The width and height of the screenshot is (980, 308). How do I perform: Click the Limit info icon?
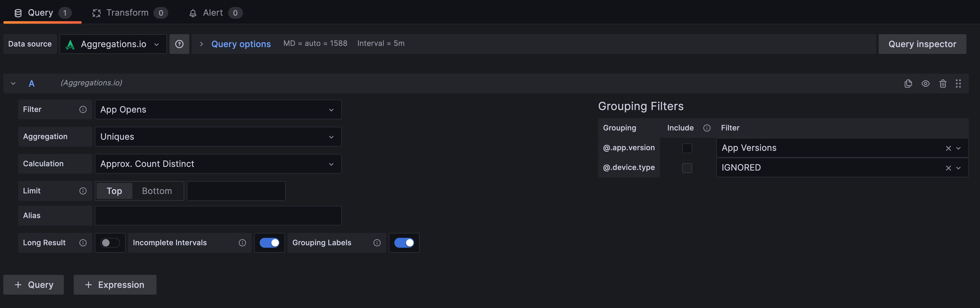point(83,191)
